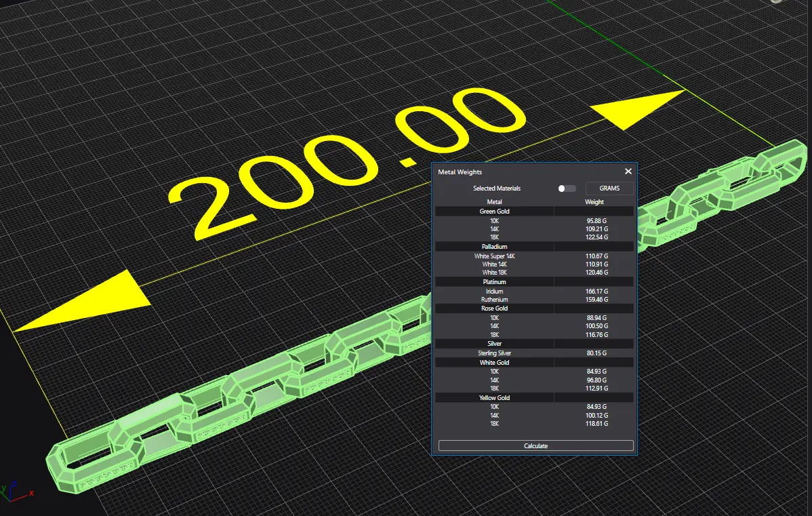The width and height of the screenshot is (812, 516).
Task: Click the Selected Materials label
Action: coord(497,188)
